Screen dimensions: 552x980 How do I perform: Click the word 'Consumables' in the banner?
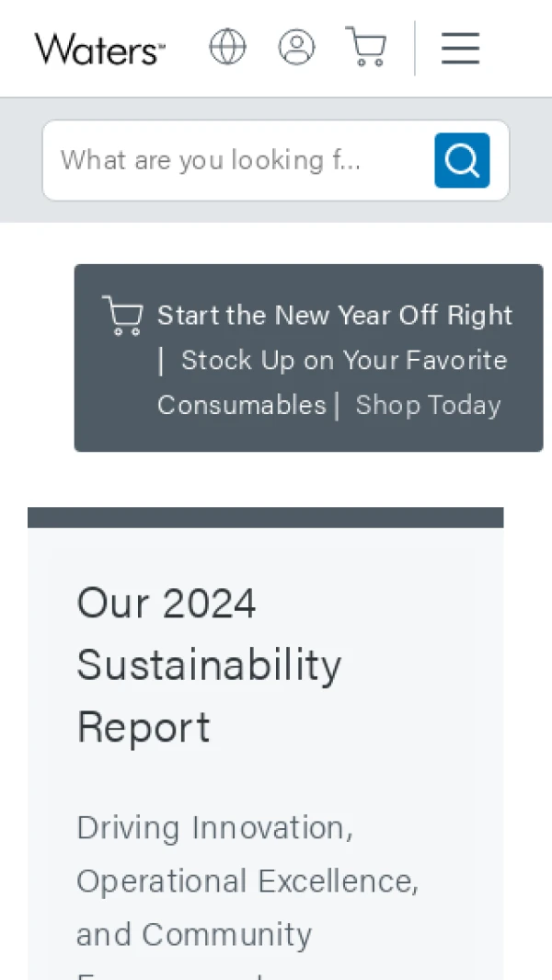242,405
